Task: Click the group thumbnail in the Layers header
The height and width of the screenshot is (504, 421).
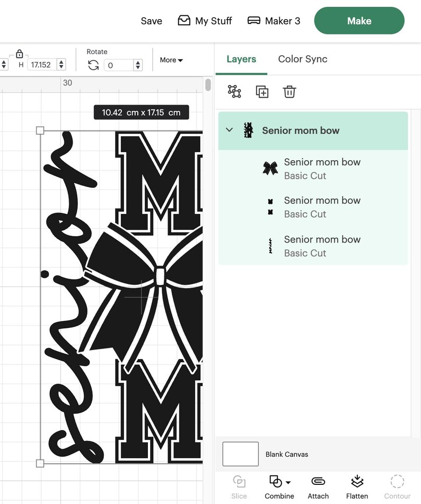Action: [248, 131]
